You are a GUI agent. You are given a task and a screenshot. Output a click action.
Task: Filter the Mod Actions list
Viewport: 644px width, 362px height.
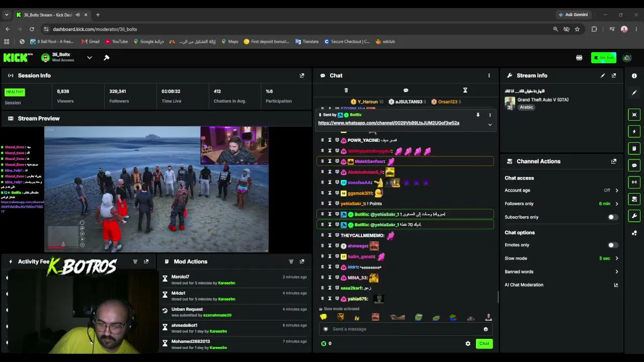[291, 261]
